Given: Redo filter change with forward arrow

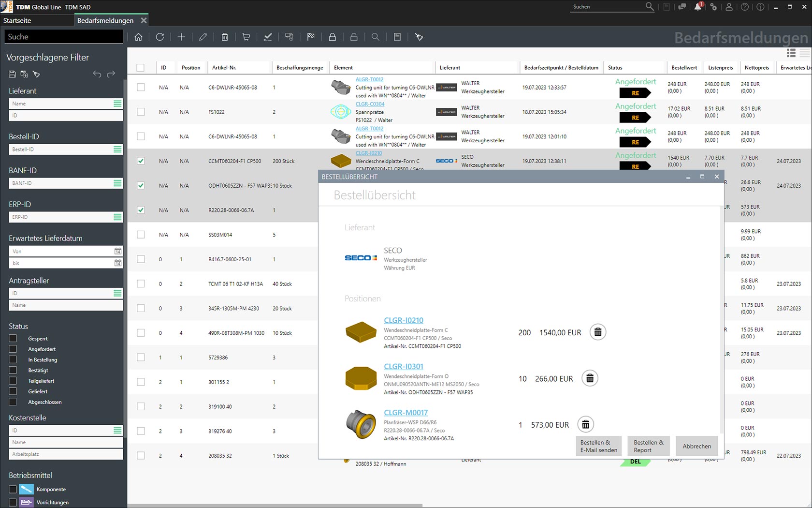Looking at the screenshot, I should click(x=111, y=74).
